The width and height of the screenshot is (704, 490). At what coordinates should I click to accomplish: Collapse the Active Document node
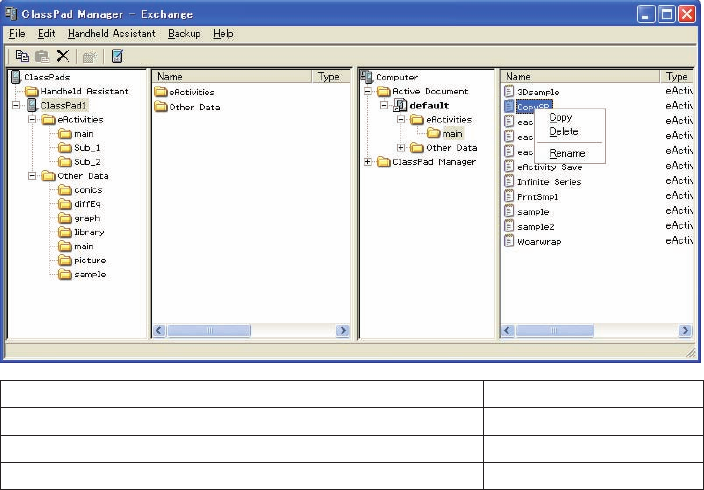[x=368, y=91]
